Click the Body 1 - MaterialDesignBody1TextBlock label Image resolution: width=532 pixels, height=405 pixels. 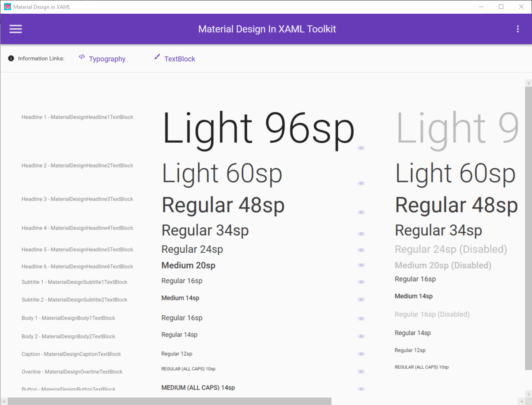coord(68,318)
